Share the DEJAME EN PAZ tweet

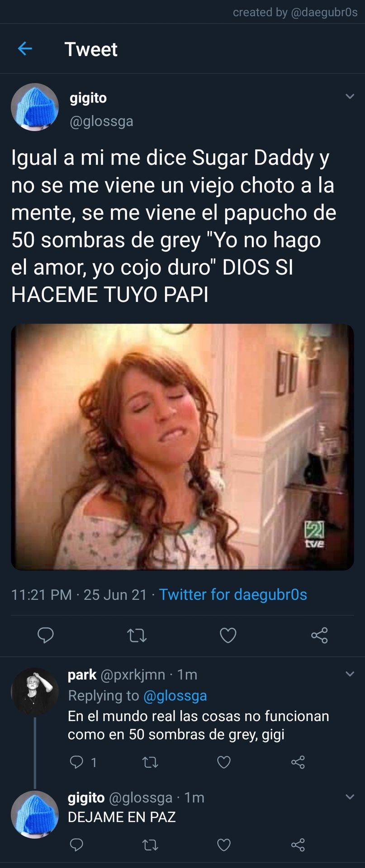point(298,844)
